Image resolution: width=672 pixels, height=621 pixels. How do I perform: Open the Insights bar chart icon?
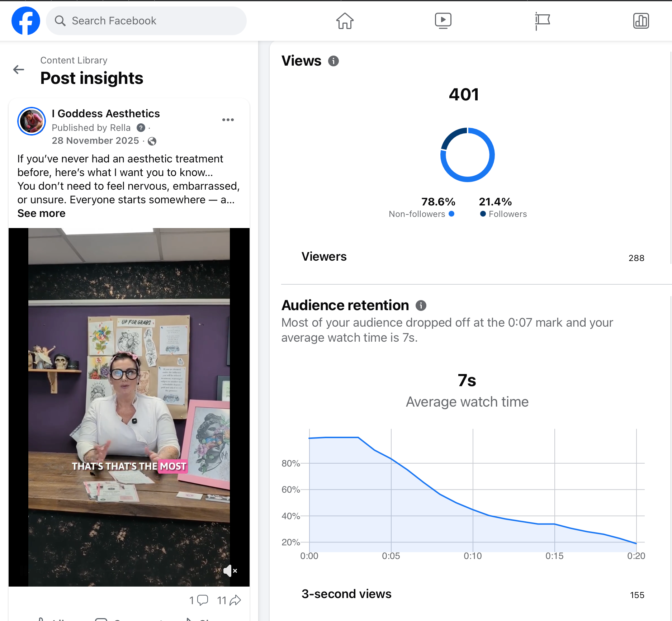641,21
